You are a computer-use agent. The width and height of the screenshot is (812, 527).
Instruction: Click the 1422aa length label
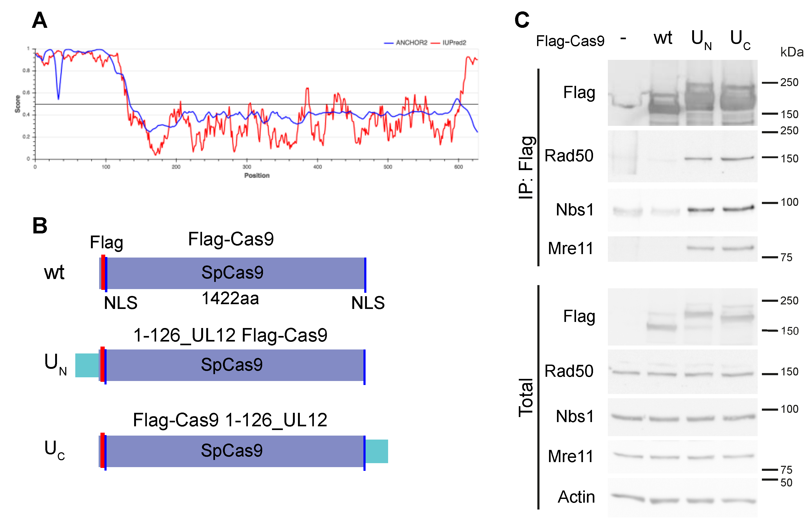pyautogui.click(x=230, y=298)
